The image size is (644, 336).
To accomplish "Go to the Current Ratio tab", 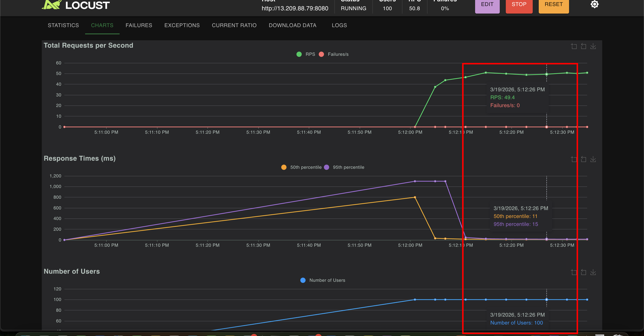I will coord(234,25).
